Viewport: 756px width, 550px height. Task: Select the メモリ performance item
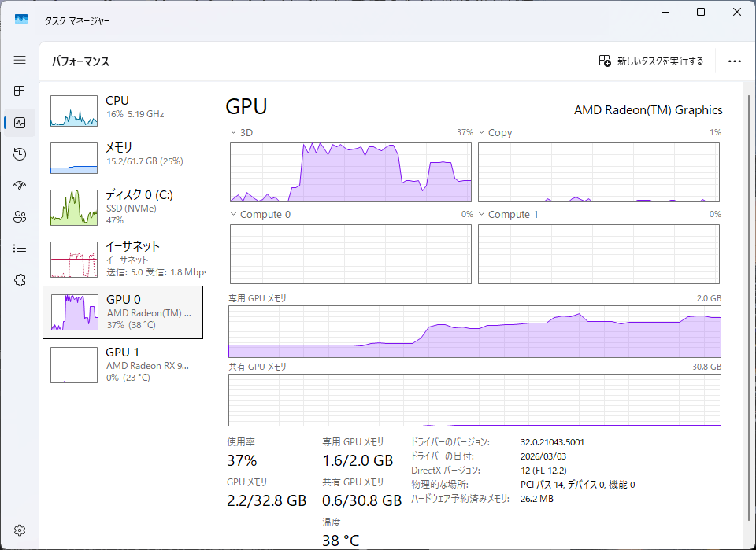122,157
